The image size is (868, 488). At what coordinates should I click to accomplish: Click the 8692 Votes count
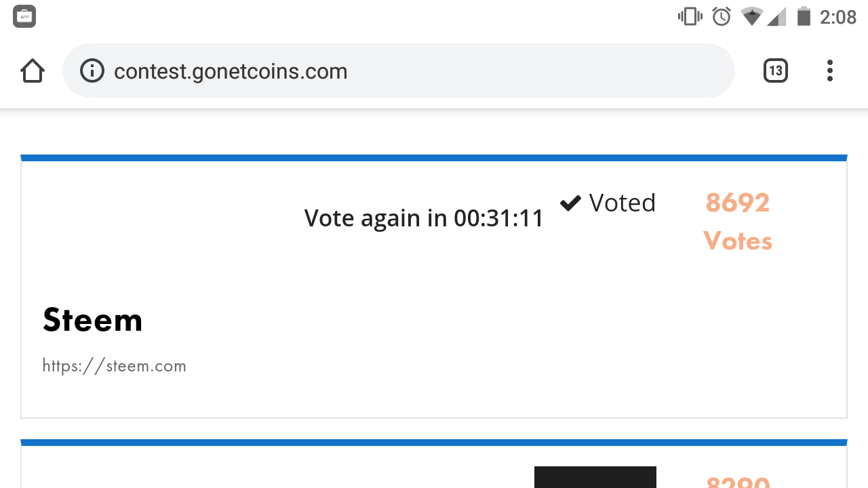tap(738, 221)
